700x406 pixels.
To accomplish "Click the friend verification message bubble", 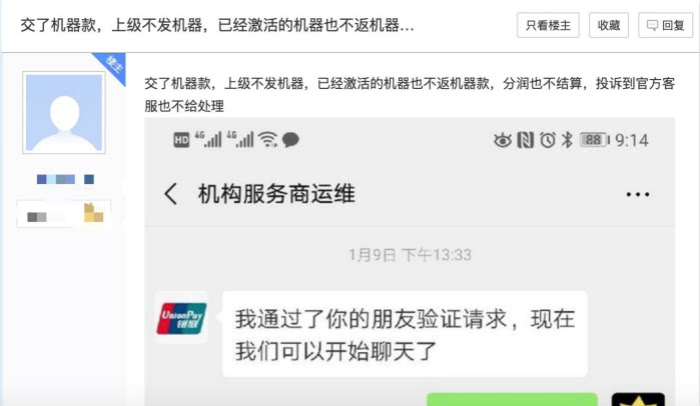I will tap(405, 334).
